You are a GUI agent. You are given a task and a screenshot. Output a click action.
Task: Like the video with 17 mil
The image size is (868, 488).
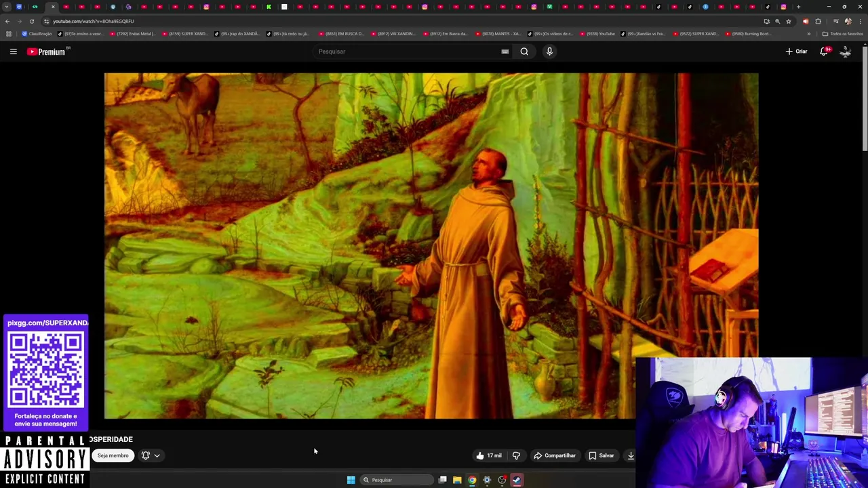[x=489, y=455]
